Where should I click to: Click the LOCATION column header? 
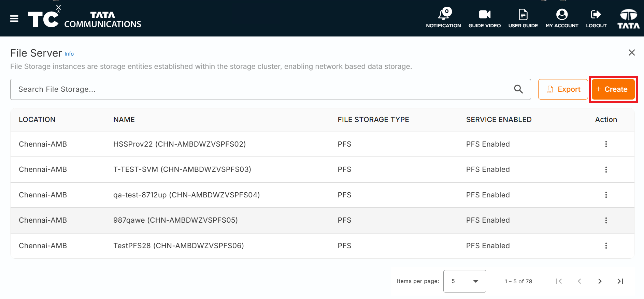coord(37,120)
